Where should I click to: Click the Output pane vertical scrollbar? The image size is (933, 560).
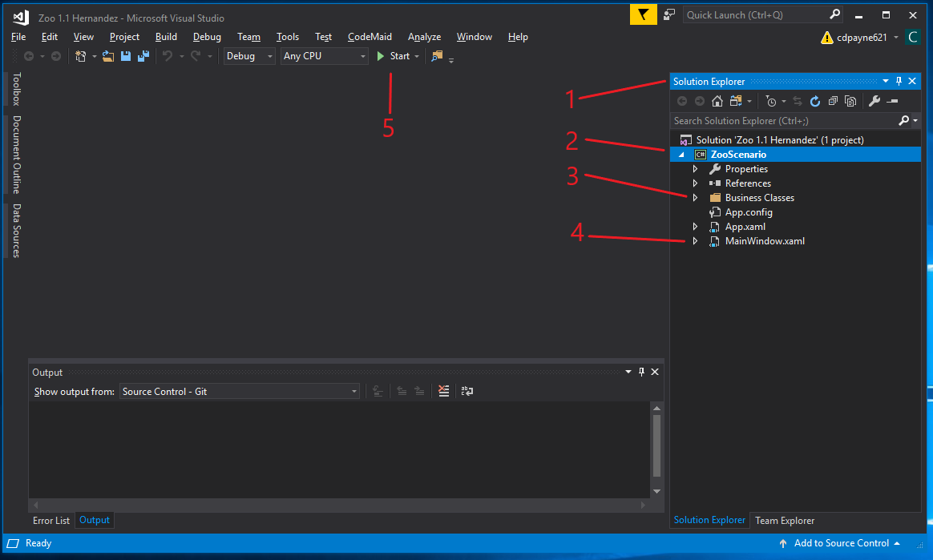(x=656, y=445)
